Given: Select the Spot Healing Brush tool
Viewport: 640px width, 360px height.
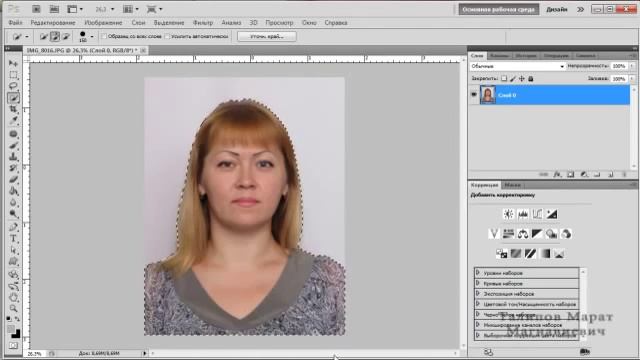Looking at the screenshot, I should pos(13,134).
